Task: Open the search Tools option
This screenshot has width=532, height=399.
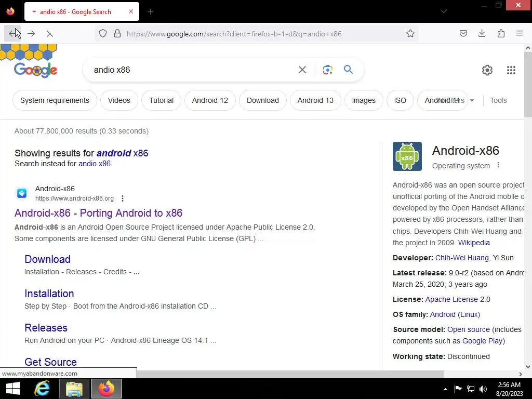Action: tap(498, 100)
